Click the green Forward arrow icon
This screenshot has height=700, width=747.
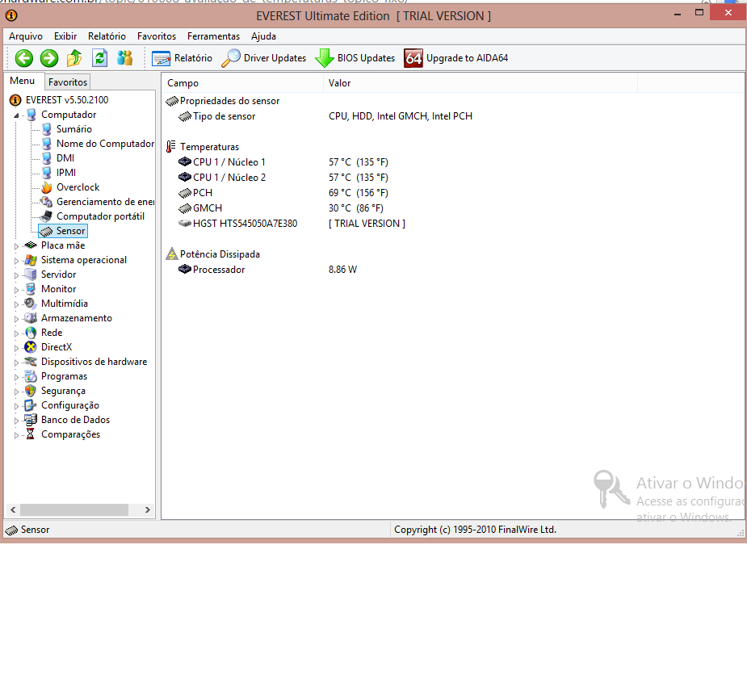click(49, 58)
